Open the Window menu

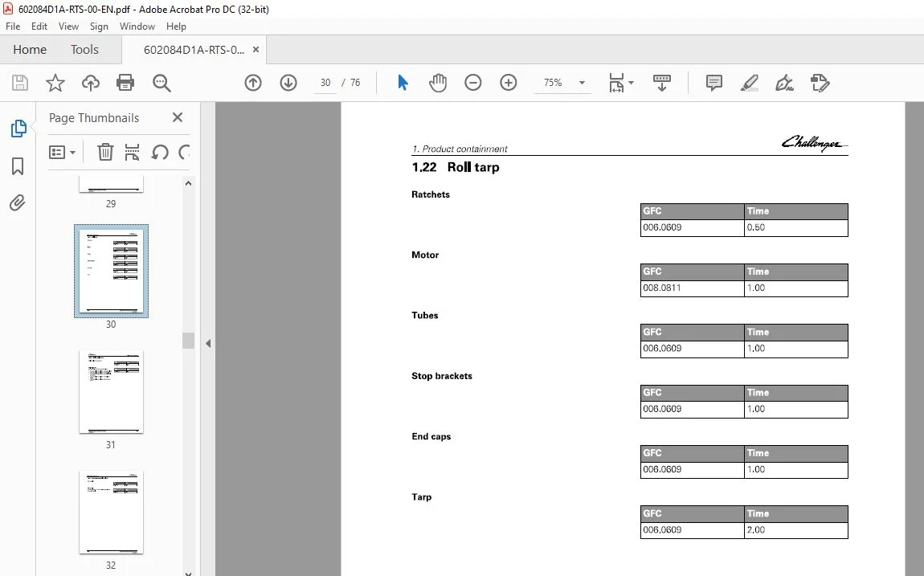pos(137,27)
